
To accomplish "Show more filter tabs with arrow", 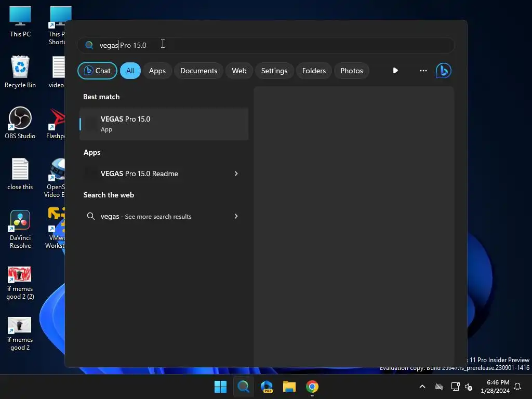I will 395,71.
